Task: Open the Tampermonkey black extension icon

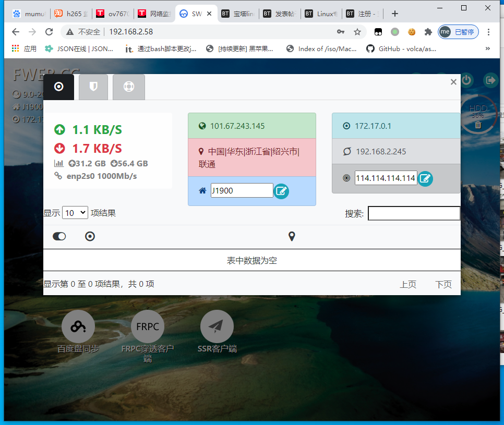Action: pos(378,32)
